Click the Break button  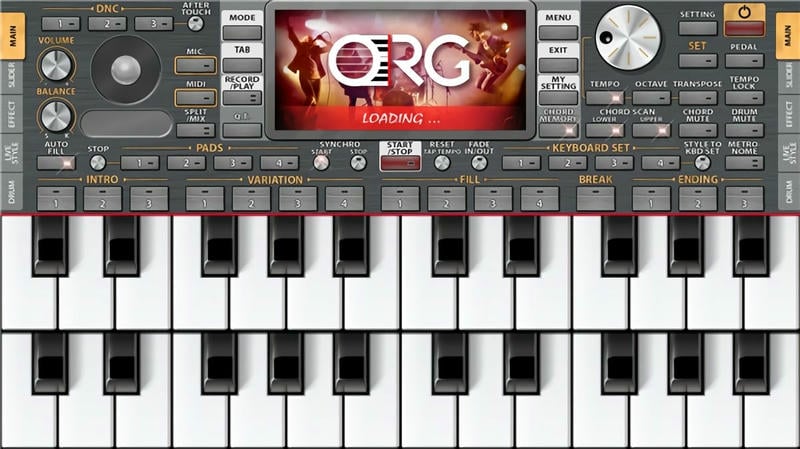click(595, 198)
